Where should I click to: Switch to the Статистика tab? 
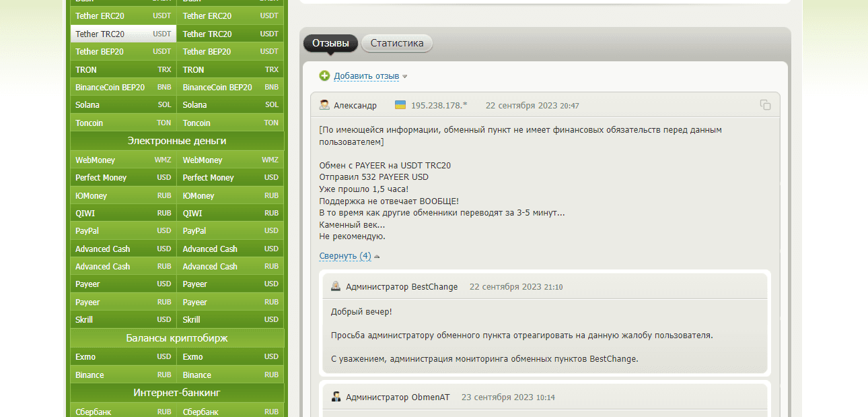click(396, 43)
